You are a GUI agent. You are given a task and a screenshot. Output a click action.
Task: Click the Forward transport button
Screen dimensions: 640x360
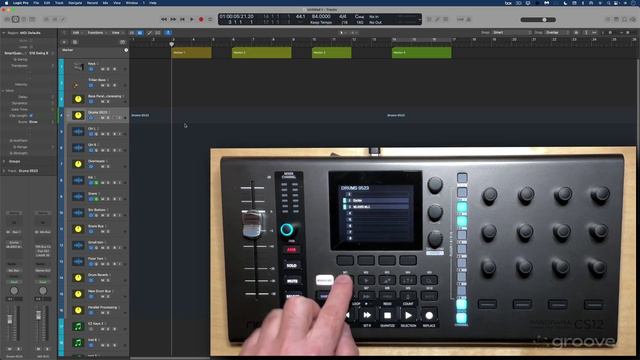pyautogui.click(x=173, y=19)
